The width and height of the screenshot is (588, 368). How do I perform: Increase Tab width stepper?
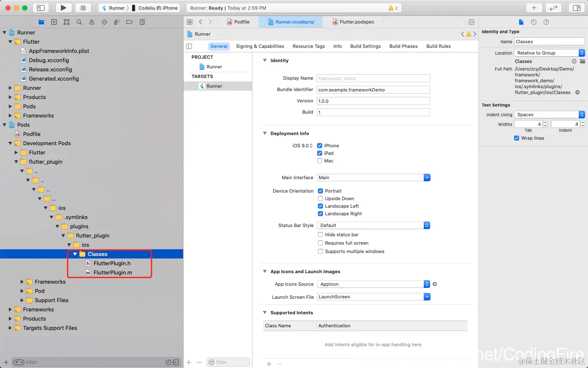[546, 123]
